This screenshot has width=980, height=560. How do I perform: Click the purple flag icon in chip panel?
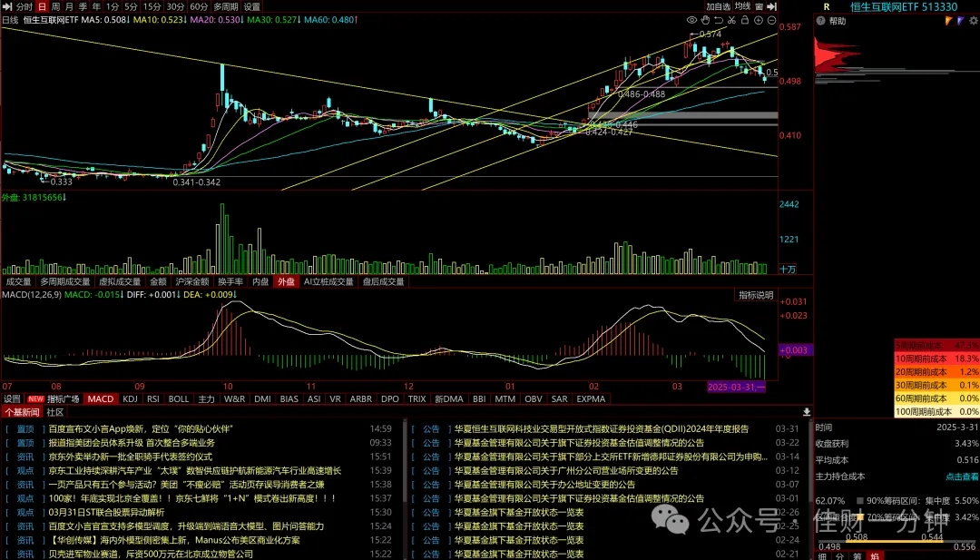pyautogui.click(x=961, y=21)
